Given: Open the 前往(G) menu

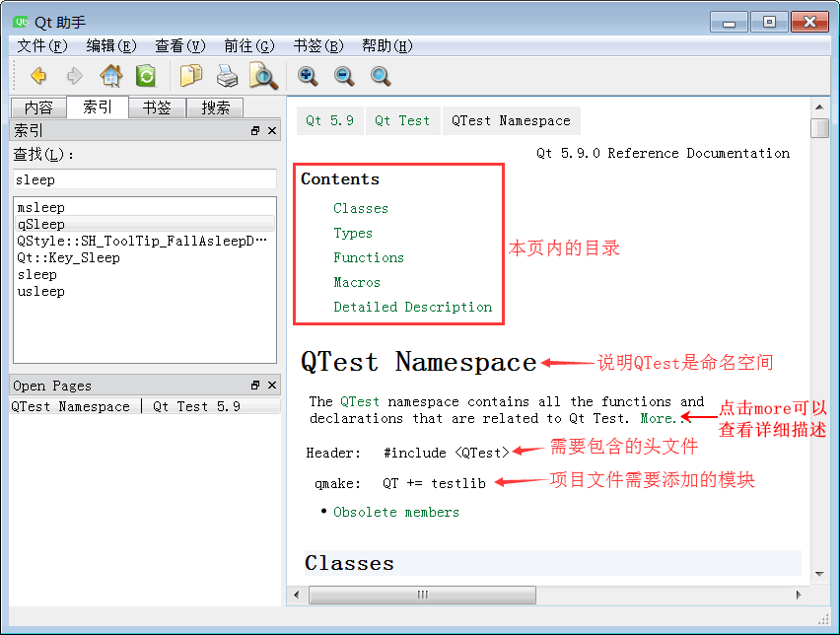Looking at the screenshot, I should 249,46.
